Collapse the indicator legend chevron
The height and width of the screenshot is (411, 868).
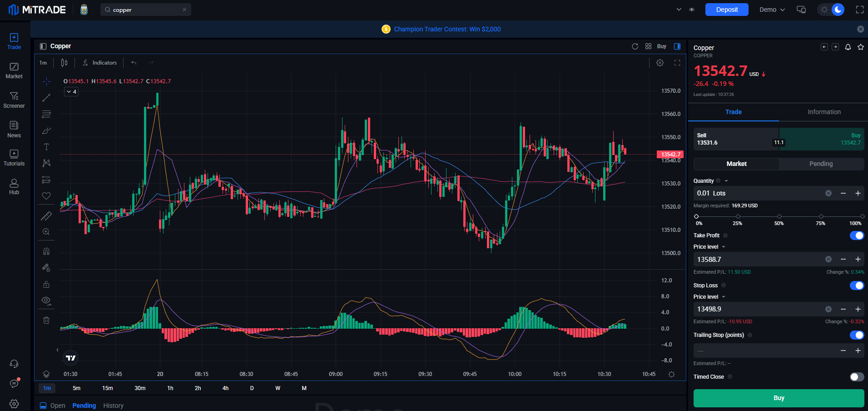pyautogui.click(x=71, y=92)
